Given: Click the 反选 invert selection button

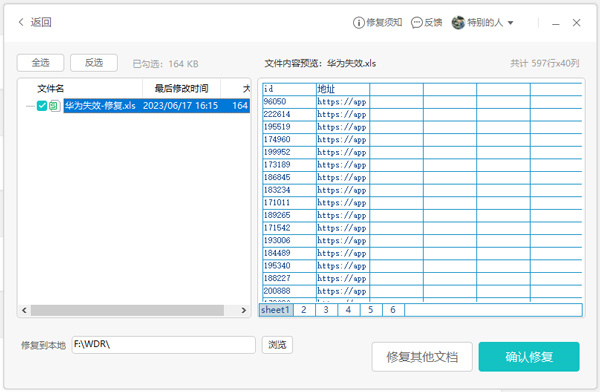Looking at the screenshot, I should (x=94, y=63).
